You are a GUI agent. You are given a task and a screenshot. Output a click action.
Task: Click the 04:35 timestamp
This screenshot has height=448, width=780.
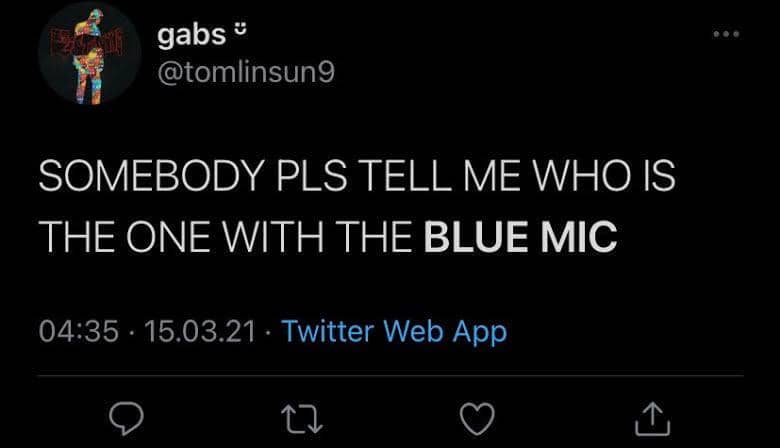78,331
